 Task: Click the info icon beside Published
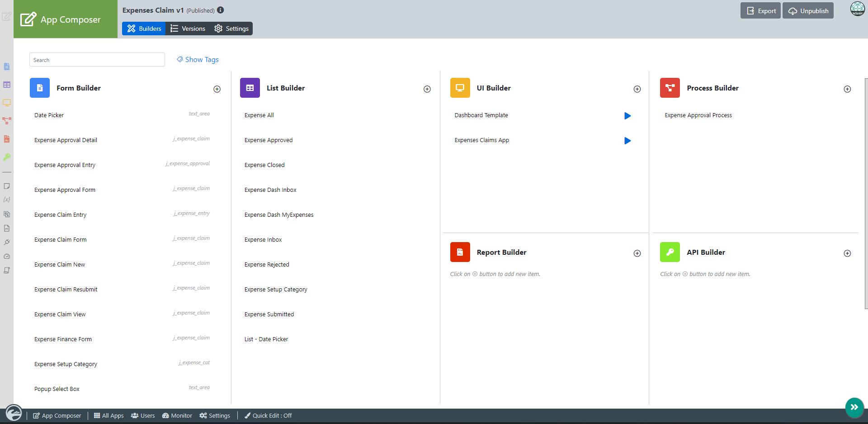click(221, 10)
